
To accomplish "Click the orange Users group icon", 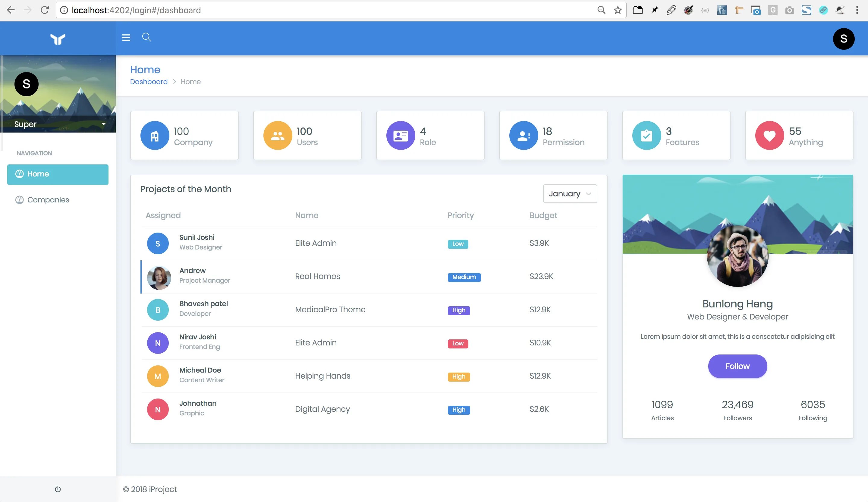I will tap(278, 135).
